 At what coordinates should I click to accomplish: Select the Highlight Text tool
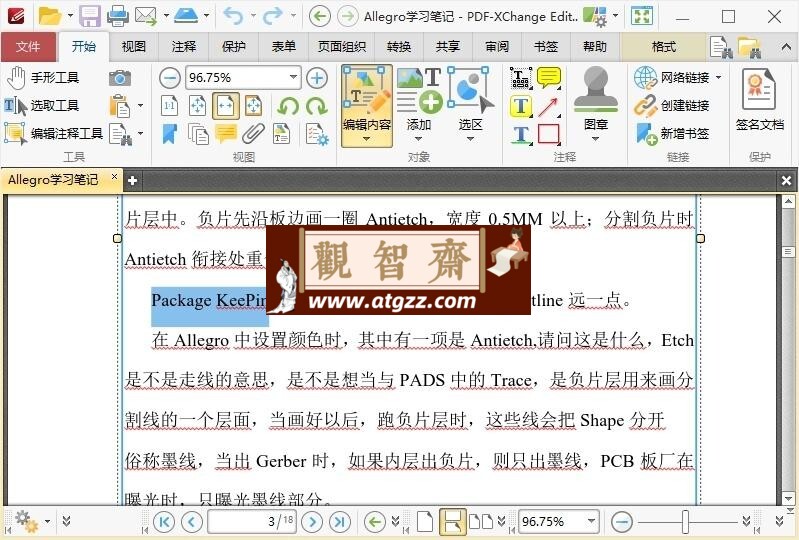pos(521,106)
